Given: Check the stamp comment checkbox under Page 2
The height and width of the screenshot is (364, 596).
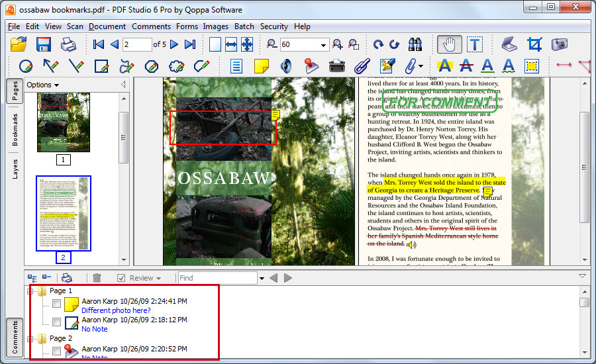Looking at the screenshot, I should 57,351.
